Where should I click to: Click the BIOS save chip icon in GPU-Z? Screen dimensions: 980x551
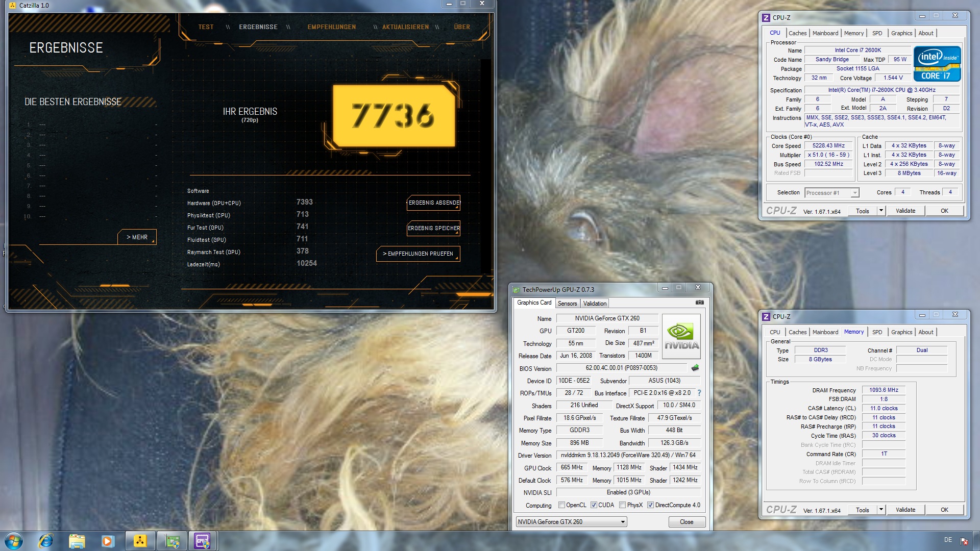coord(695,368)
